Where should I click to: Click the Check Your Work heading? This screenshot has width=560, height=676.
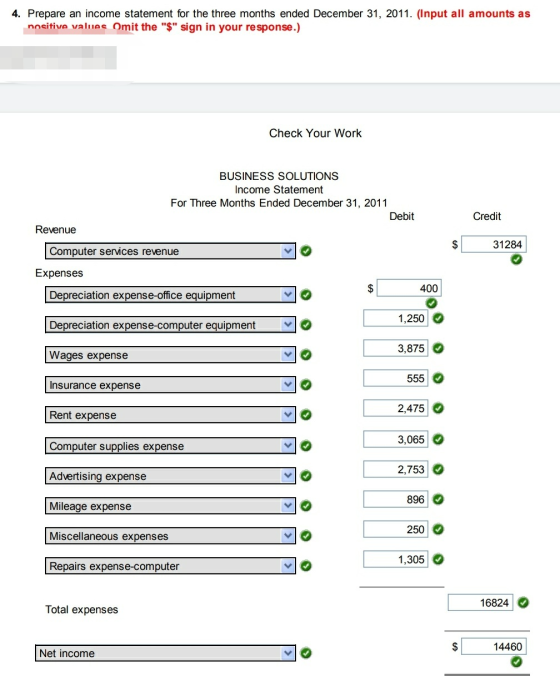tap(315, 133)
